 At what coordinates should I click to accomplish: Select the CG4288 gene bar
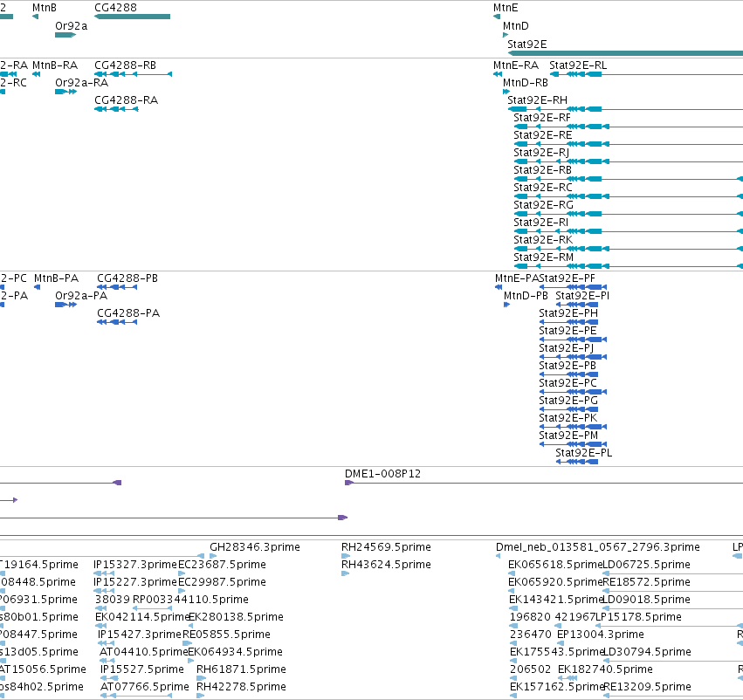132,17
